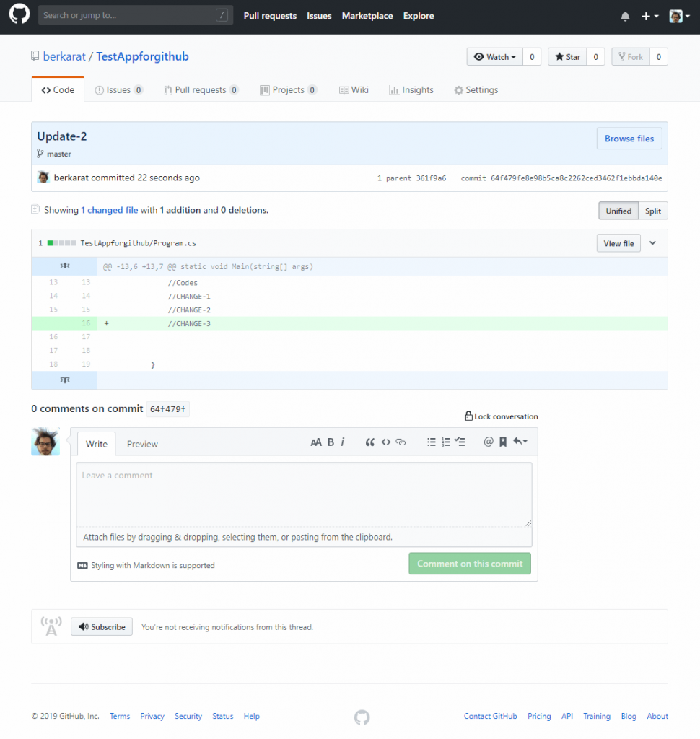The image size is (700, 739).
Task: Open the berkarat owner link
Action: 64,56
